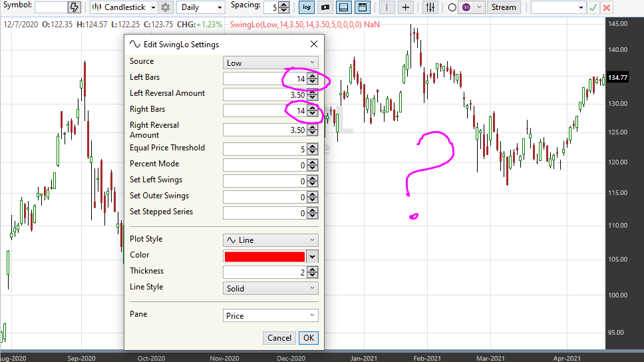Image resolution: width=644 pixels, height=362 pixels.
Task: Toggle the log scale button
Action: (307, 7)
